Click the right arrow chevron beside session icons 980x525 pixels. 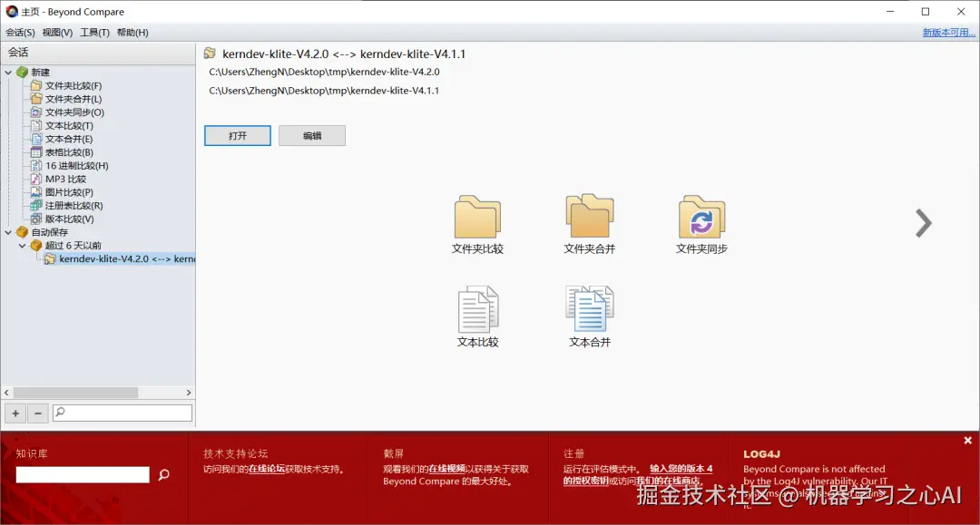click(923, 222)
